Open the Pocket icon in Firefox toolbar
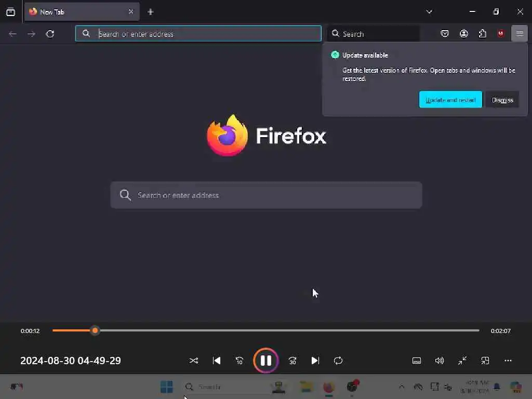 [445, 33]
